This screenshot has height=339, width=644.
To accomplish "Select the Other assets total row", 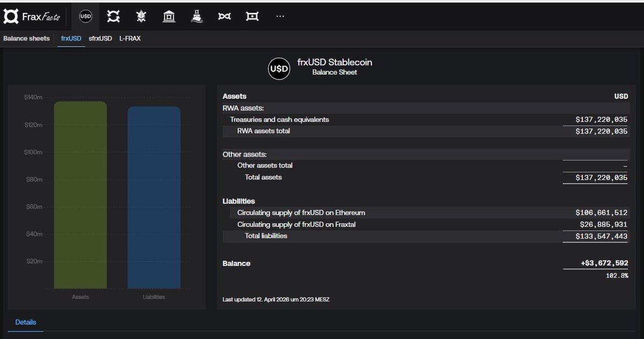I will point(426,166).
